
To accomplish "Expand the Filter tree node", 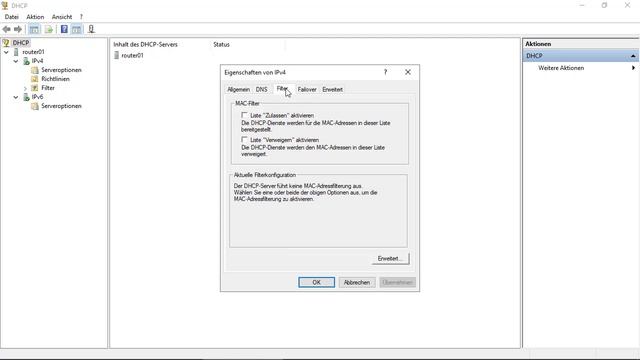I will [25, 88].
